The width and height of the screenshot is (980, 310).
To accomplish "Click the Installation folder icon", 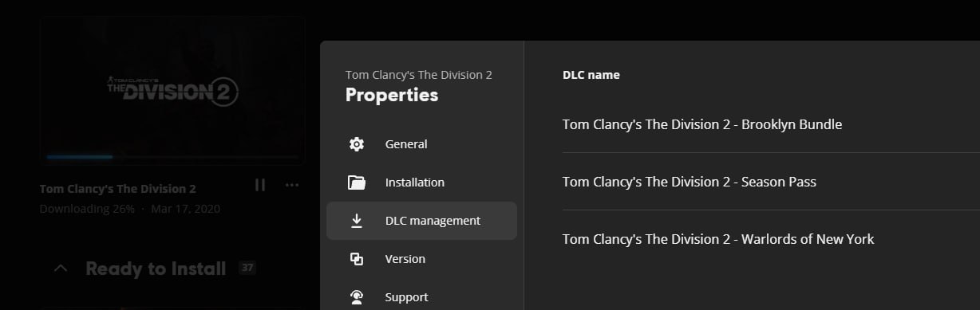I will coord(357,182).
